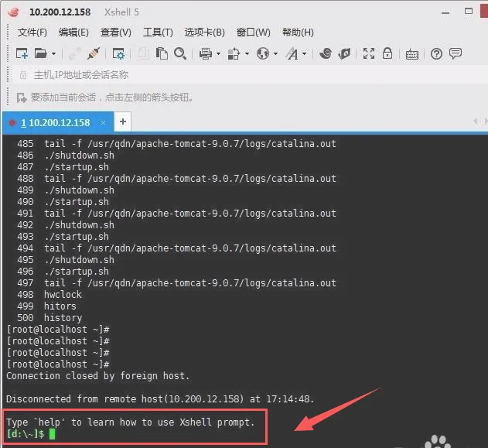Click the Reconnect plug icon
This screenshot has height=448, width=488.
[x=94, y=53]
